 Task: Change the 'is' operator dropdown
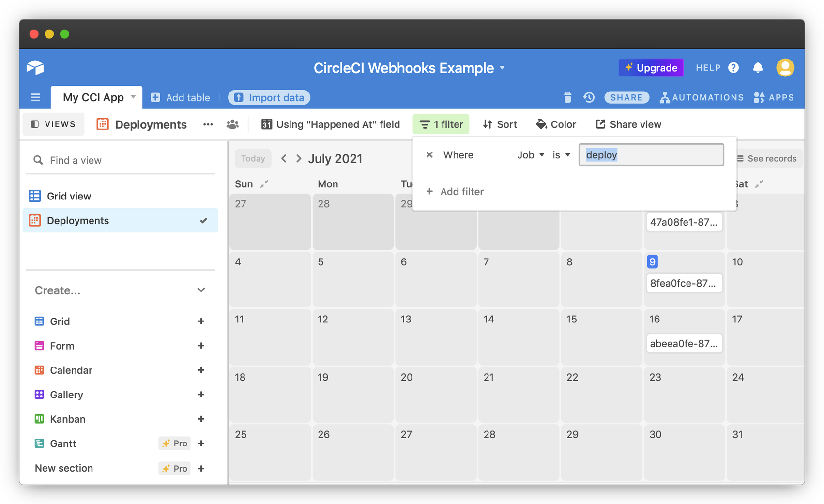tap(561, 155)
